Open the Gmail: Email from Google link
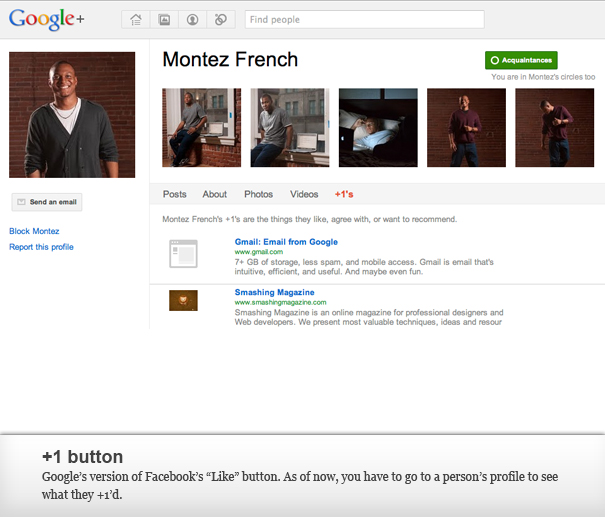605x517 pixels. (x=286, y=242)
